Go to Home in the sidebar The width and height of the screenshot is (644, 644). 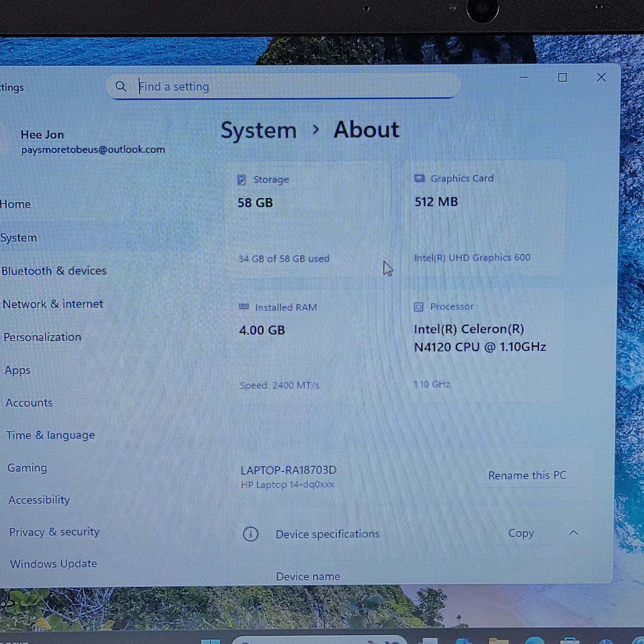pos(16,204)
